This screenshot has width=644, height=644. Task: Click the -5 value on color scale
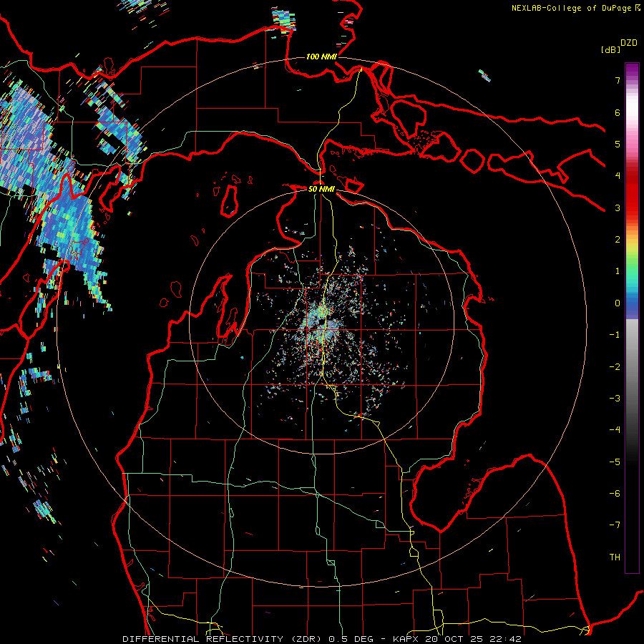pos(615,462)
